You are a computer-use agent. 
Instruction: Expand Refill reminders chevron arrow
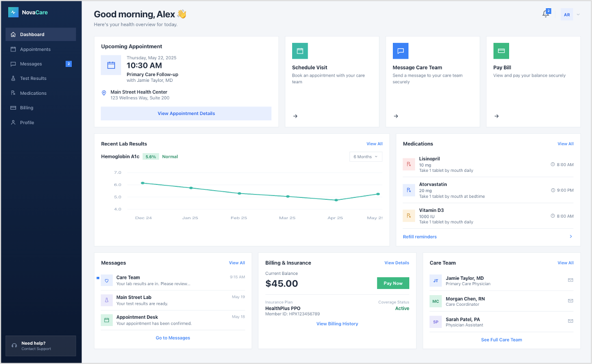click(571, 236)
